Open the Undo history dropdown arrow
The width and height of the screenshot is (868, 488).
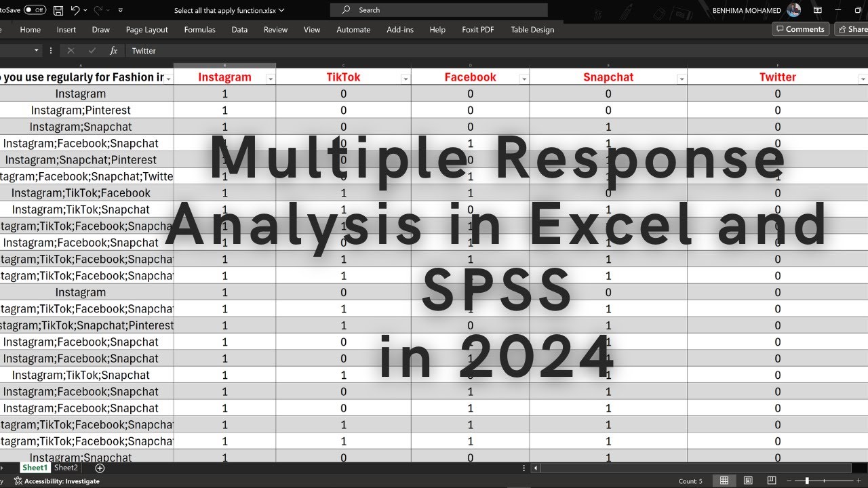[85, 10]
